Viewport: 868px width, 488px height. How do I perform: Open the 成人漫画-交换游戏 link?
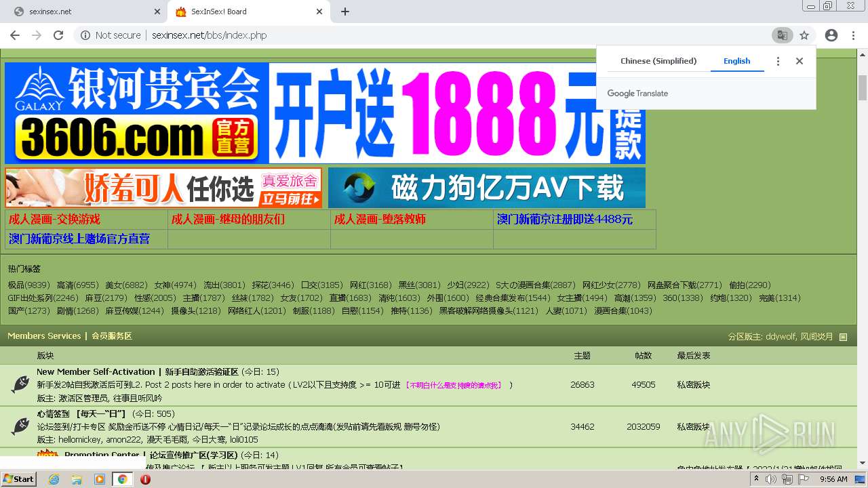[54, 220]
